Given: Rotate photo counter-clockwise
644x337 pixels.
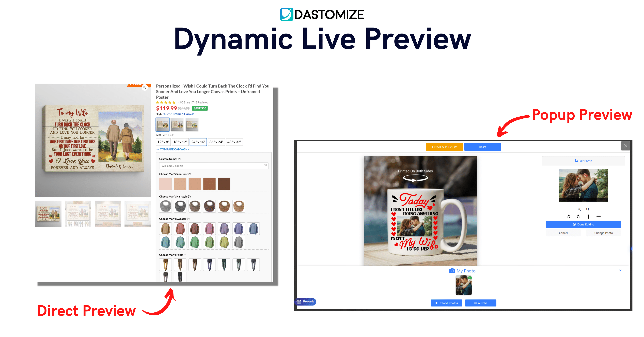Looking at the screenshot, I should [569, 217].
